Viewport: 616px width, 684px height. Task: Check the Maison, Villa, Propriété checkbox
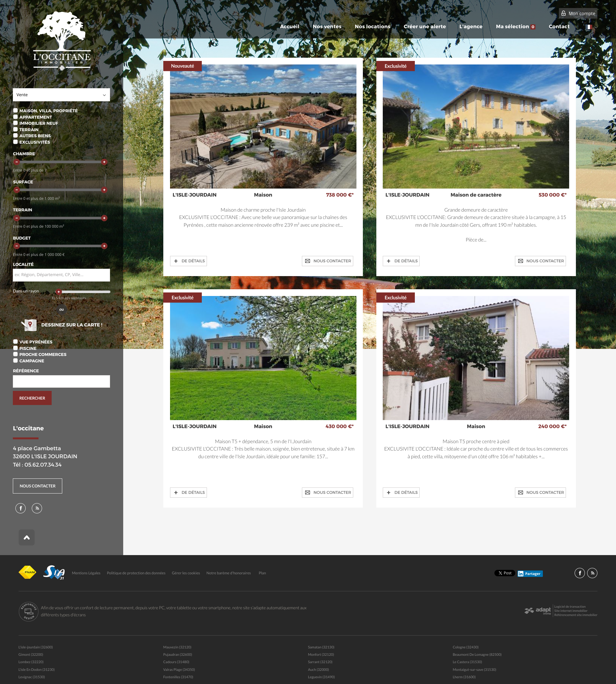click(x=15, y=111)
